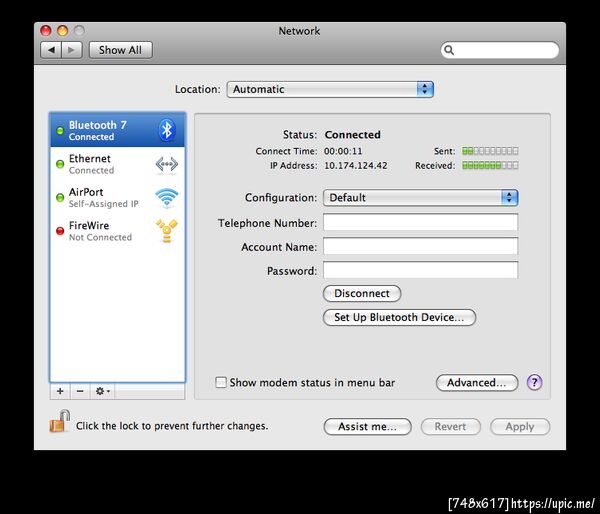Image resolution: width=600 pixels, height=514 pixels.
Task: Click the Show All button
Action: point(121,50)
